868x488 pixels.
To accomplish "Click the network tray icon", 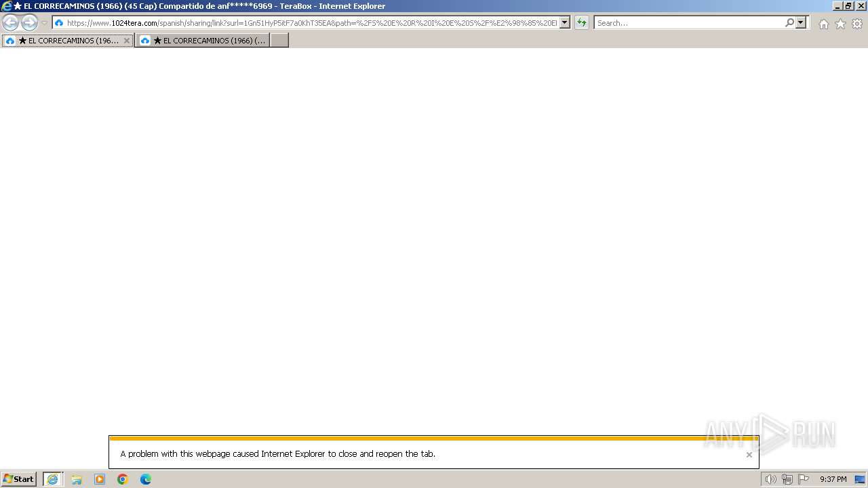I will click(x=787, y=479).
